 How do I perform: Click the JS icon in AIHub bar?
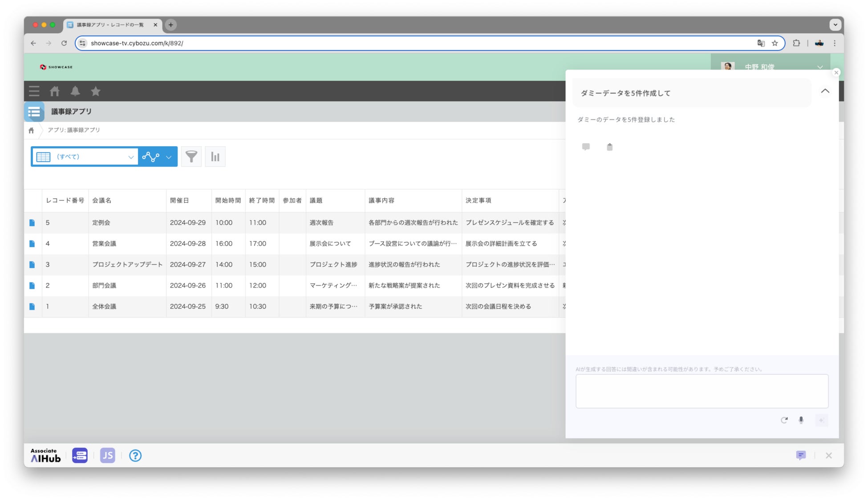(x=108, y=455)
